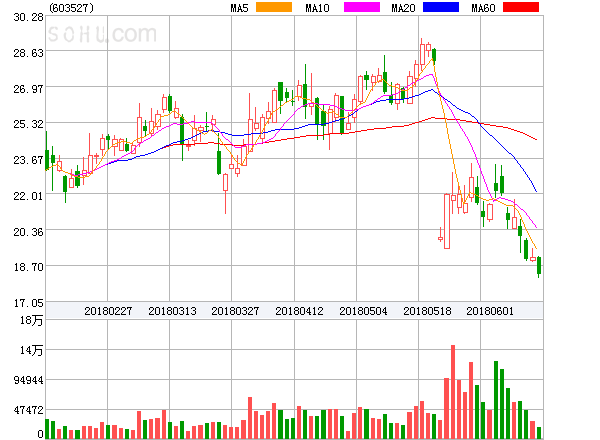Click the last green candlestick near 18.70
600x440 pixels.
(x=539, y=266)
